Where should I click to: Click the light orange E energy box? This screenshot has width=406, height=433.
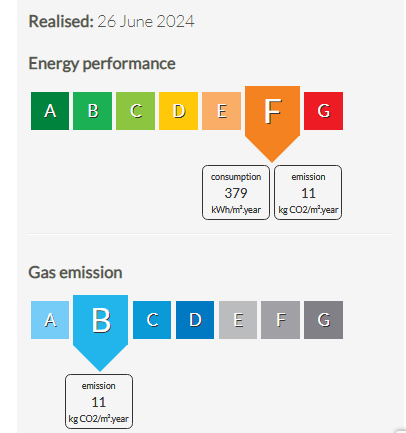pos(221,111)
